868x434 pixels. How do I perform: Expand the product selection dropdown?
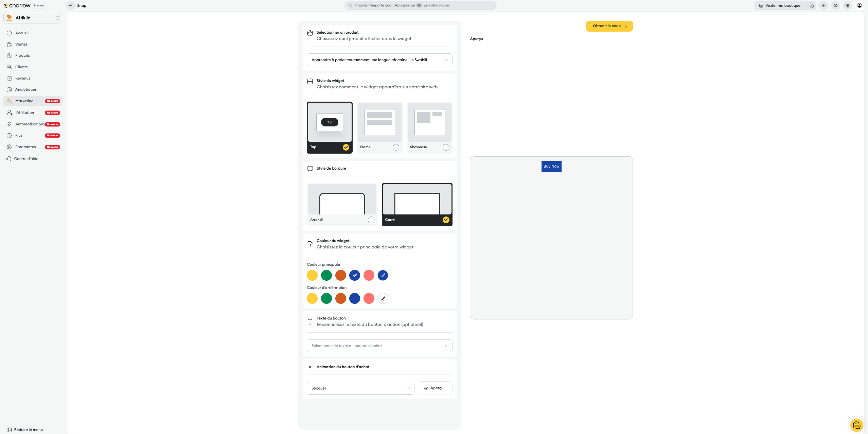click(x=379, y=60)
